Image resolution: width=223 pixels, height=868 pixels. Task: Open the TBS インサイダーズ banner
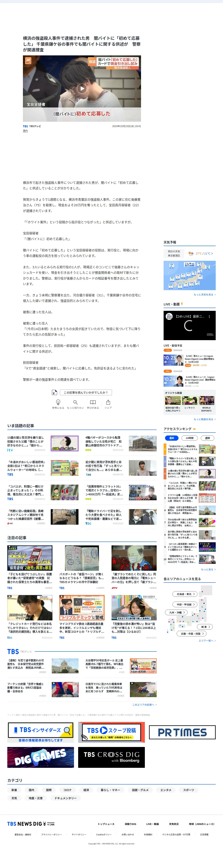point(40,732)
